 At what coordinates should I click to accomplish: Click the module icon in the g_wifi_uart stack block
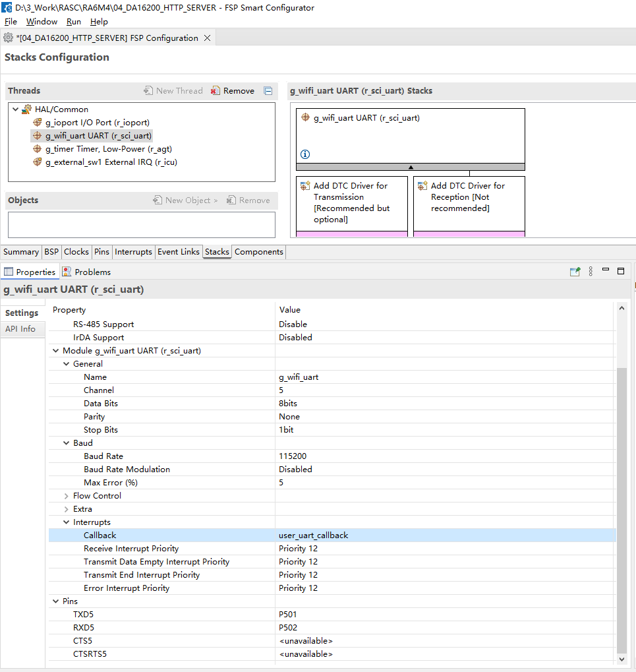pos(305,117)
